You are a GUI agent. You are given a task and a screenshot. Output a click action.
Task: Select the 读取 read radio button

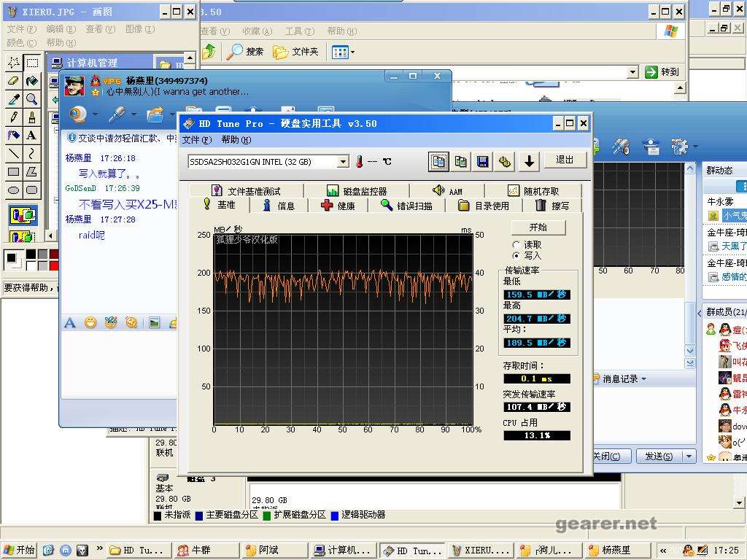pos(516,245)
